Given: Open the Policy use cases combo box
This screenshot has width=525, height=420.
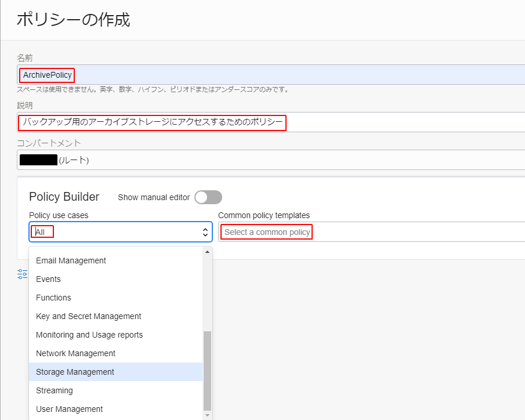Looking at the screenshot, I should tap(121, 232).
